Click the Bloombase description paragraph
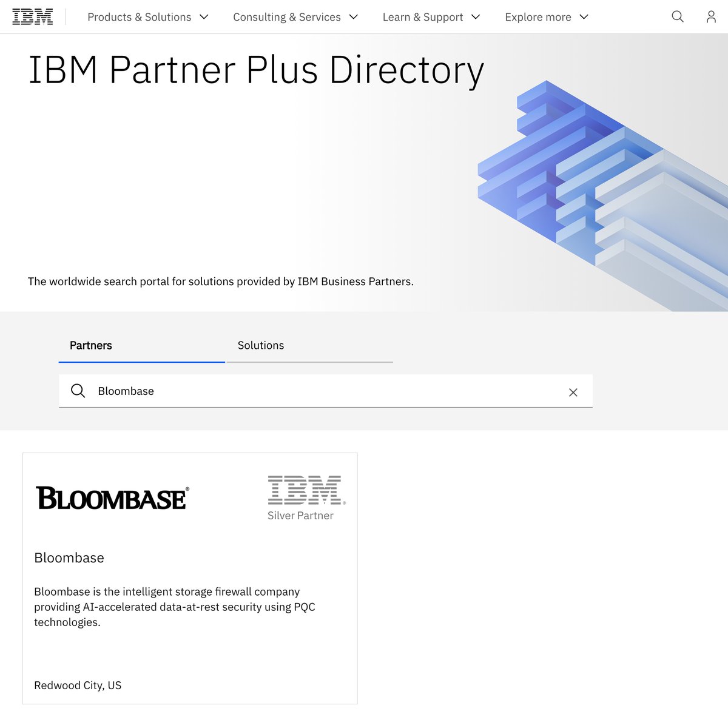This screenshot has width=728, height=728. [x=175, y=607]
